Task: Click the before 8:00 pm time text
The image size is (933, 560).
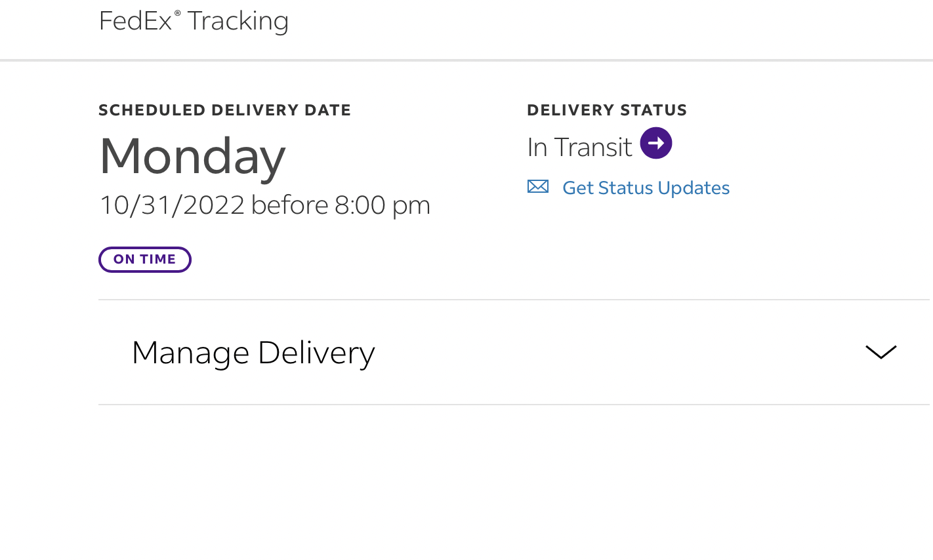Action: (341, 205)
